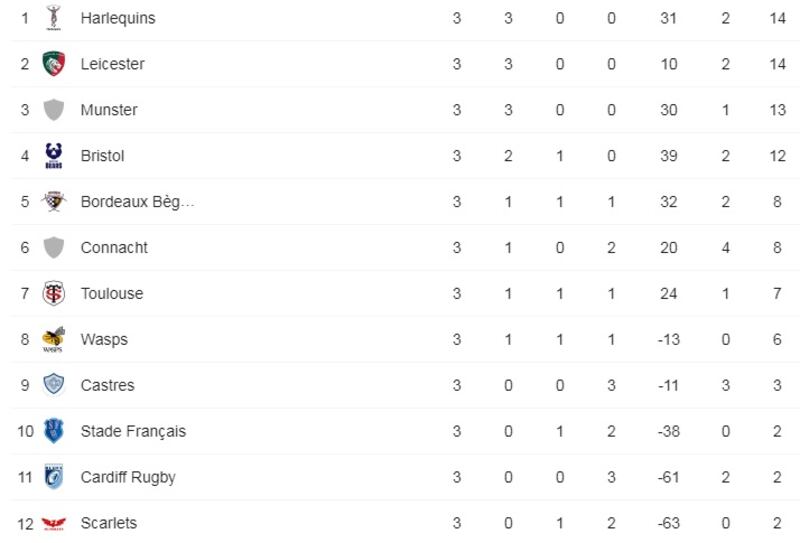This screenshot has height=543, width=800.
Task: Select the Stade Français team name
Action: pos(133,431)
